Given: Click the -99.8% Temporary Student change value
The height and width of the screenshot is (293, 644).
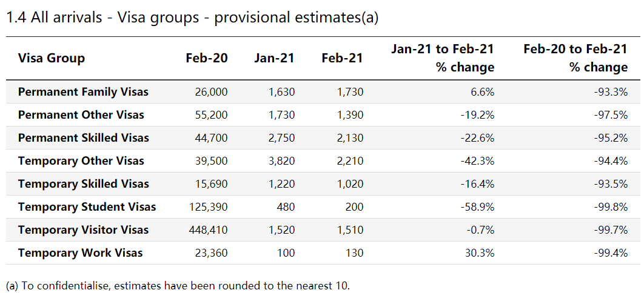Looking at the screenshot, I should tap(611, 207).
